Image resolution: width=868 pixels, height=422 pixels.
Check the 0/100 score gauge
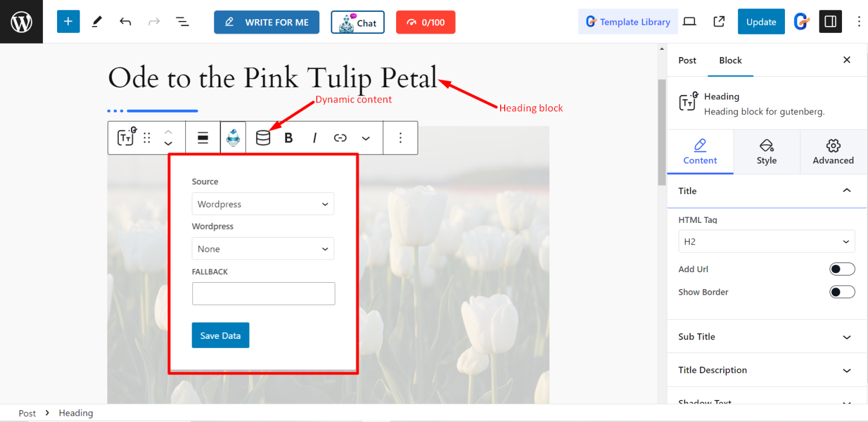click(x=426, y=22)
